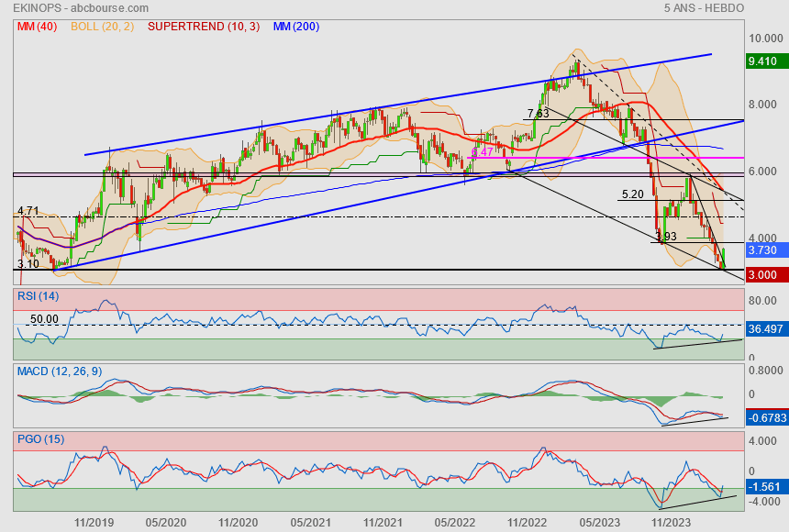
Task: Click the MACD (12, 26, 9) panel label
Action: (x=60, y=371)
